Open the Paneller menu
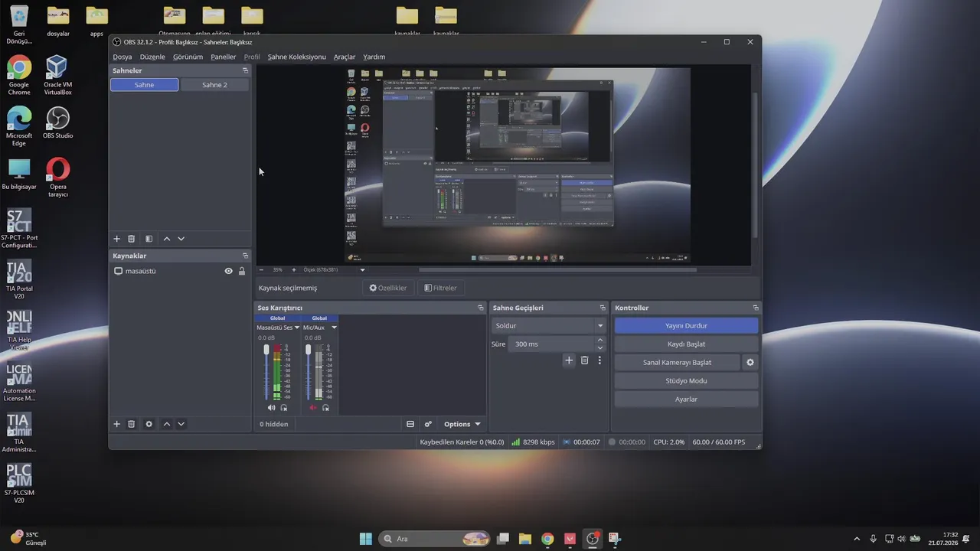The image size is (980, 551). tap(224, 57)
